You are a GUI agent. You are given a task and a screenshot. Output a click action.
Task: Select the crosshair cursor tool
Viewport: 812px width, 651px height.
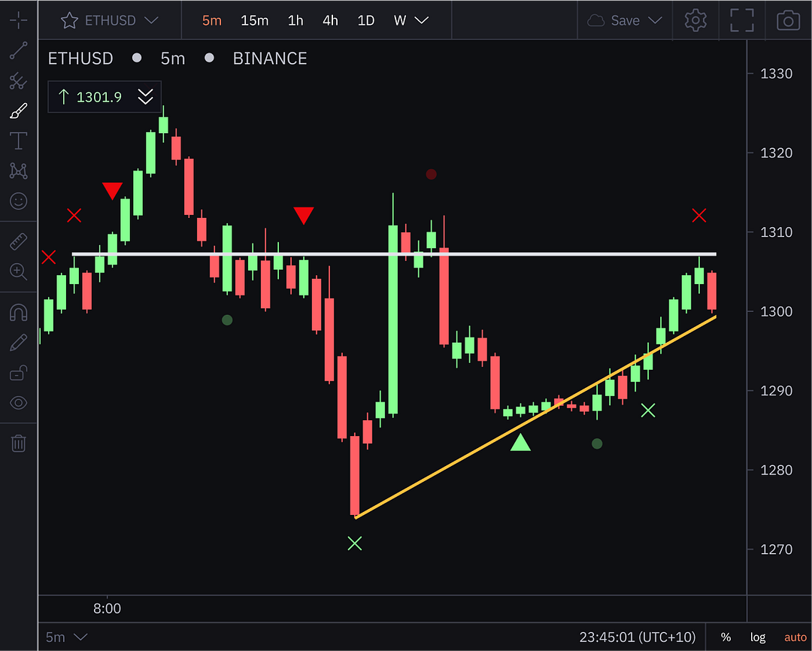[18, 20]
